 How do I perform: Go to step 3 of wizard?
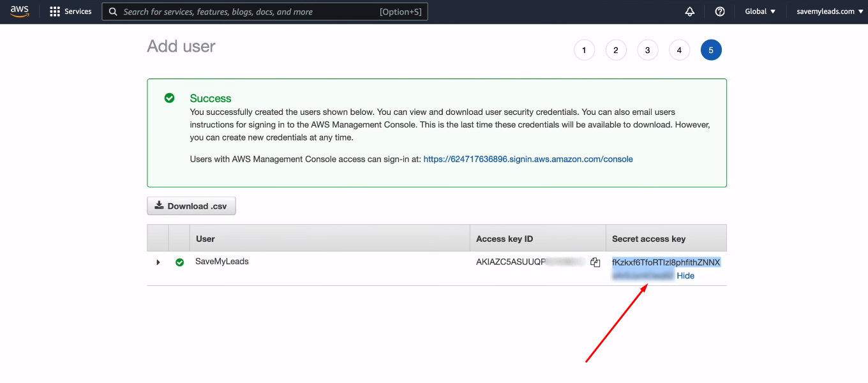[647, 50]
